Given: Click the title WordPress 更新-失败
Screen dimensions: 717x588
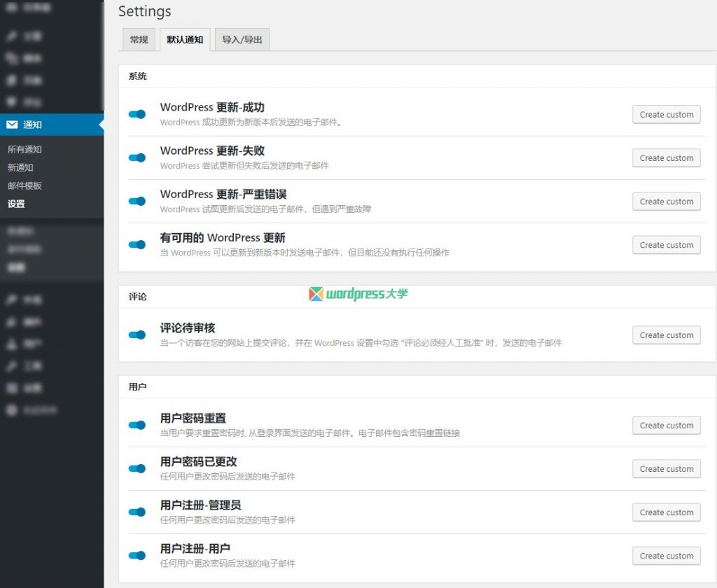Looking at the screenshot, I should point(212,150).
